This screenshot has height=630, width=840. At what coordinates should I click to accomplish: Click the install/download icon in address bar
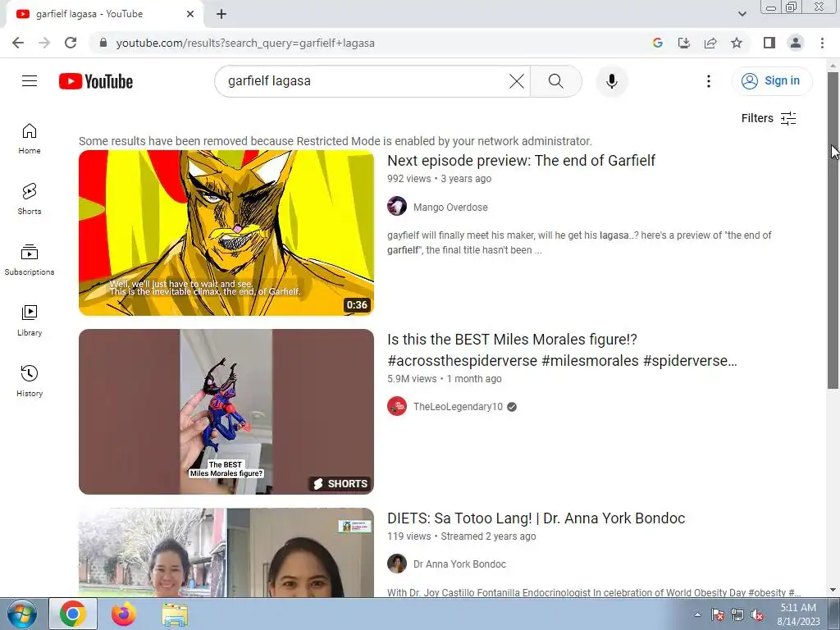pyautogui.click(x=684, y=43)
